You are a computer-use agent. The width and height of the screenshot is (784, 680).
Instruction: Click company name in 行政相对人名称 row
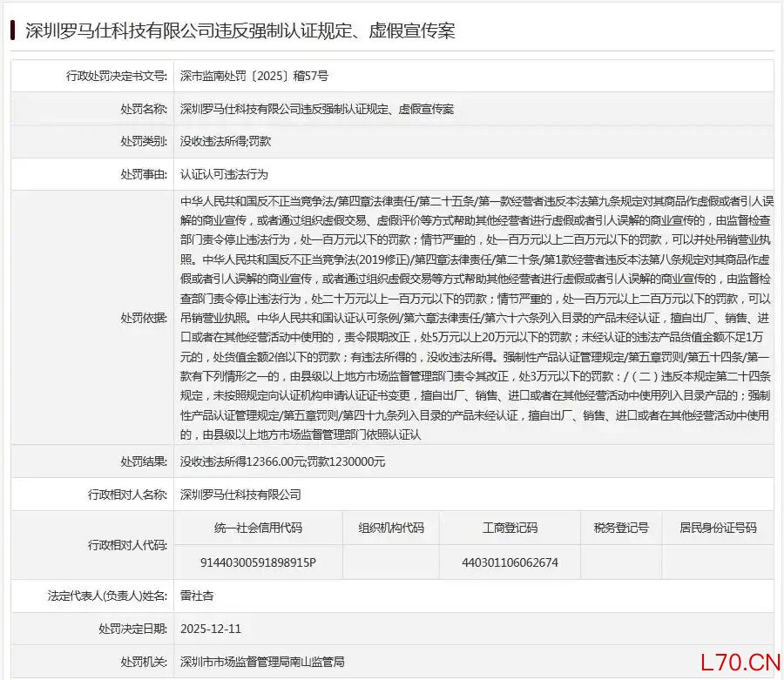tap(240, 494)
